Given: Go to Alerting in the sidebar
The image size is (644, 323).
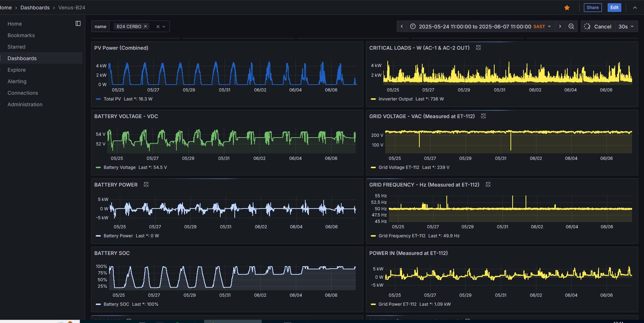Looking at the screenshot, I should pos(17,81).
